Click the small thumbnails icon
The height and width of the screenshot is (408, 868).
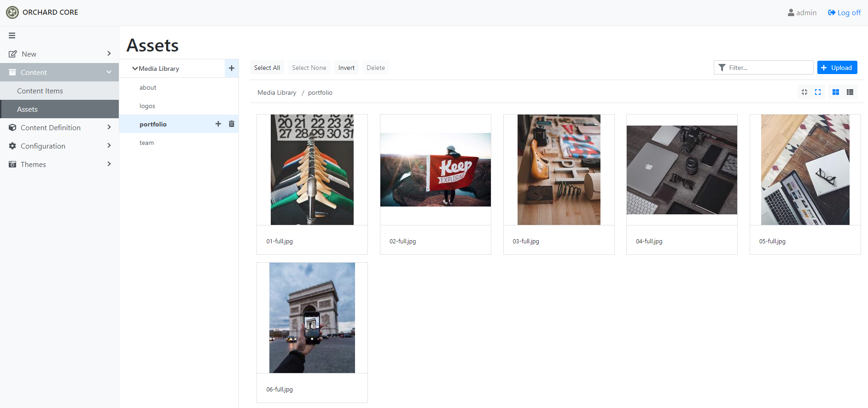[804, 92]
